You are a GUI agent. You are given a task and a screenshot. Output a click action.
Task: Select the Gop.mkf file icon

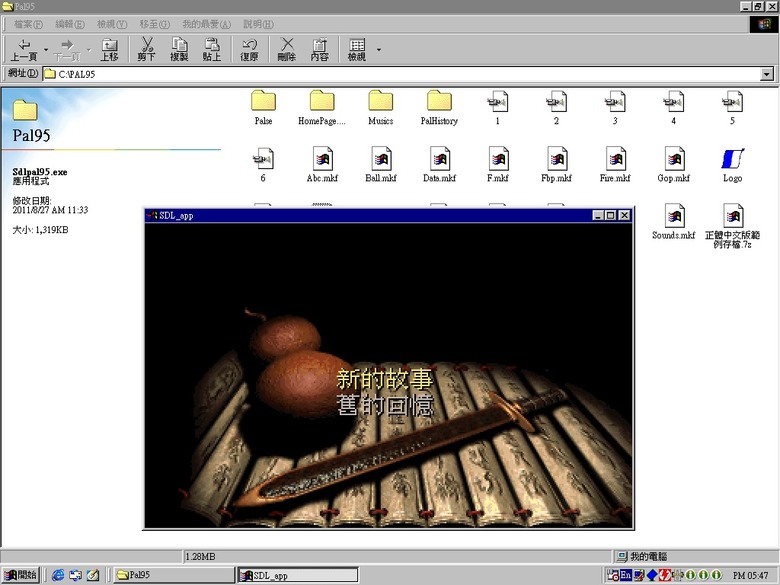(x=674, y=158)
